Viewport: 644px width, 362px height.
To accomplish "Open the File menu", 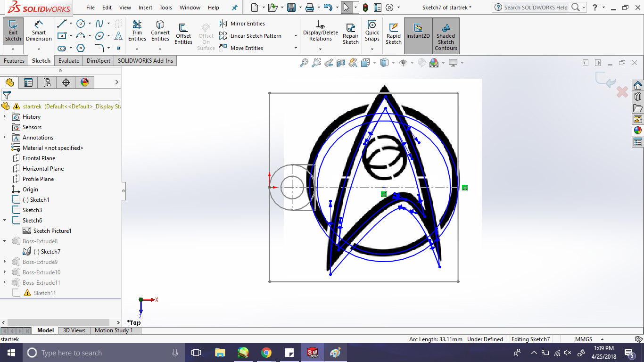I will pyautogui.click(x=91, y=8).
